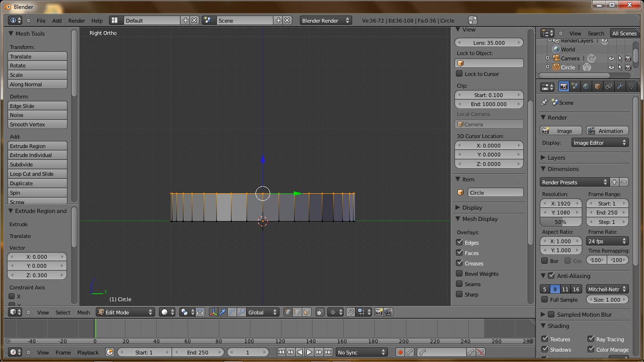Select the translate manipulator arrow icon
Image resolution: width=644 pixels, height=362 pixels.
(223, 312)
